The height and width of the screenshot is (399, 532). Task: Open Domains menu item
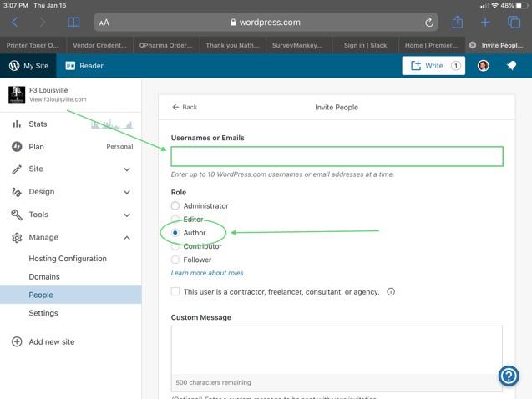(x=44, y=277)
